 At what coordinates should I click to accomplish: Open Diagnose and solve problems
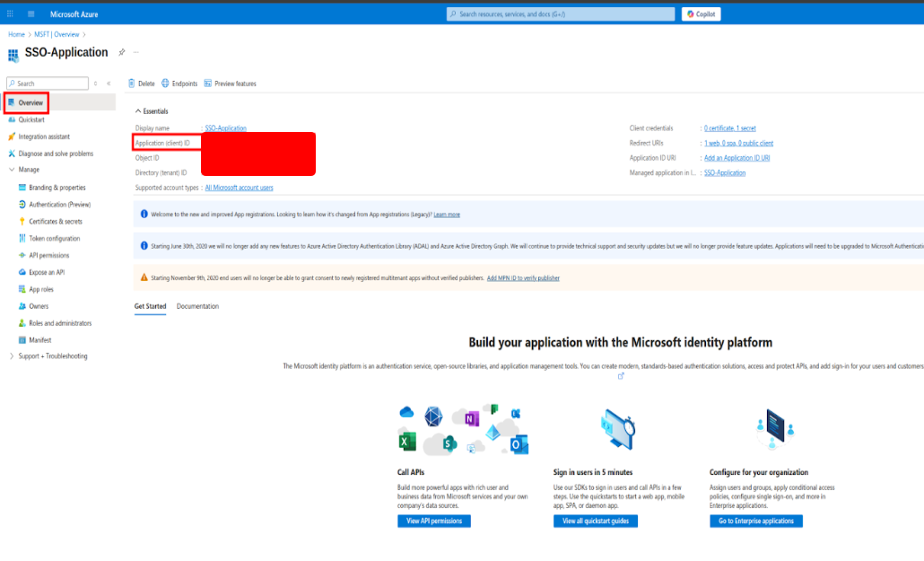tap(56, 153)
